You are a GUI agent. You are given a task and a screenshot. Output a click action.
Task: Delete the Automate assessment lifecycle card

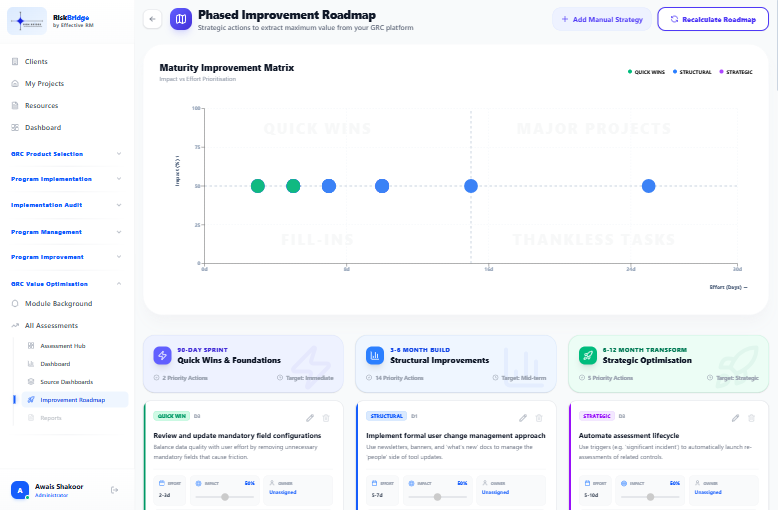[x=751, y=418]
